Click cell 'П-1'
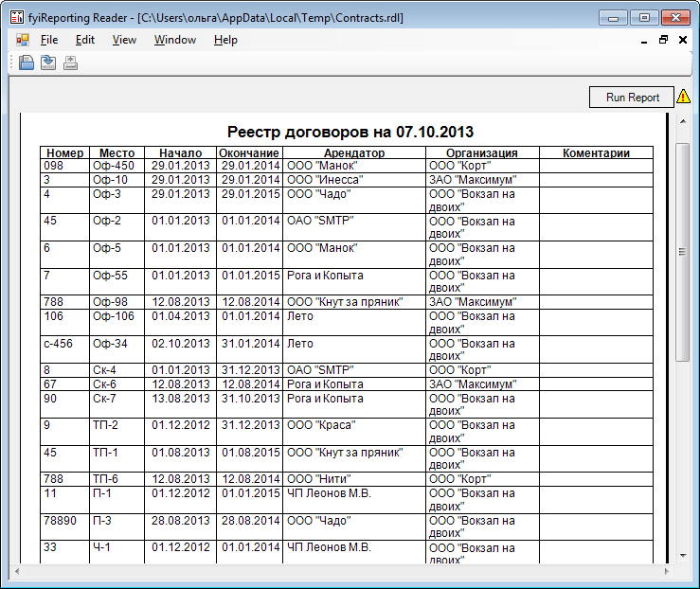Image resolution: width=700 pixels, height=589 pixels. (x=117, y=500)
